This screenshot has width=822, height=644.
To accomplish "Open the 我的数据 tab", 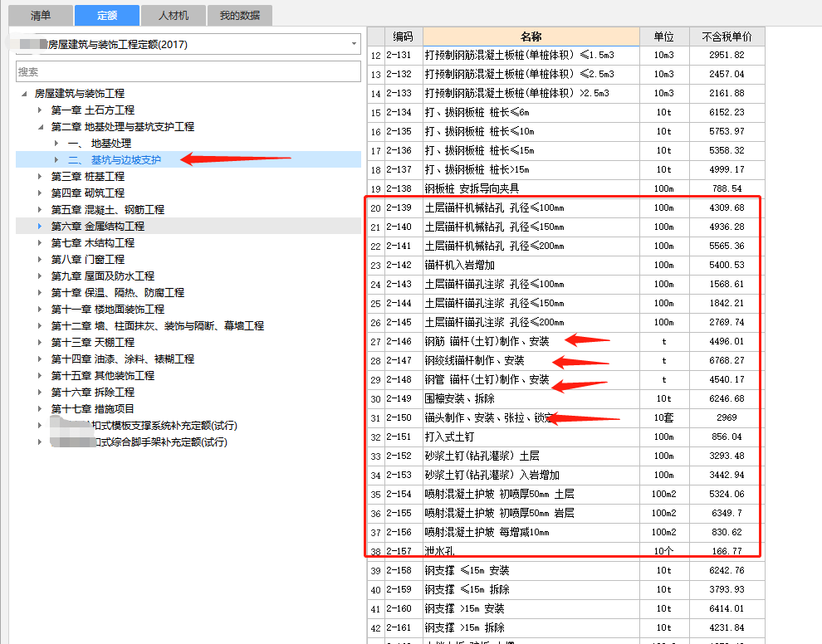I will pyautogui.click(x=240, y=15).
